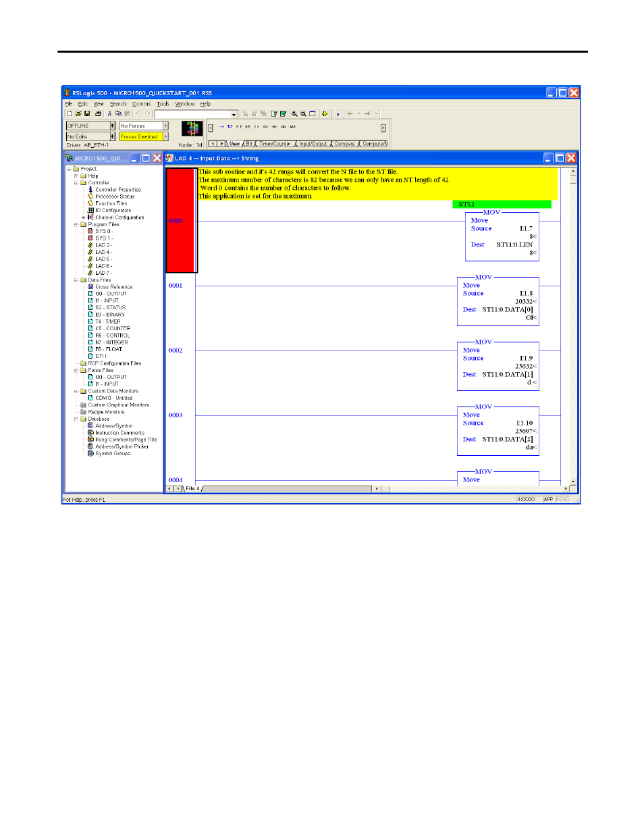Click the Verify File icon
This screenshot has width=644, height=834.
[274, 114]
